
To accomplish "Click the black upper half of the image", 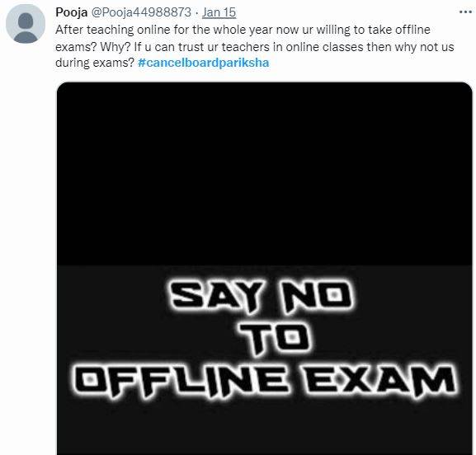I will pos(265,173).
